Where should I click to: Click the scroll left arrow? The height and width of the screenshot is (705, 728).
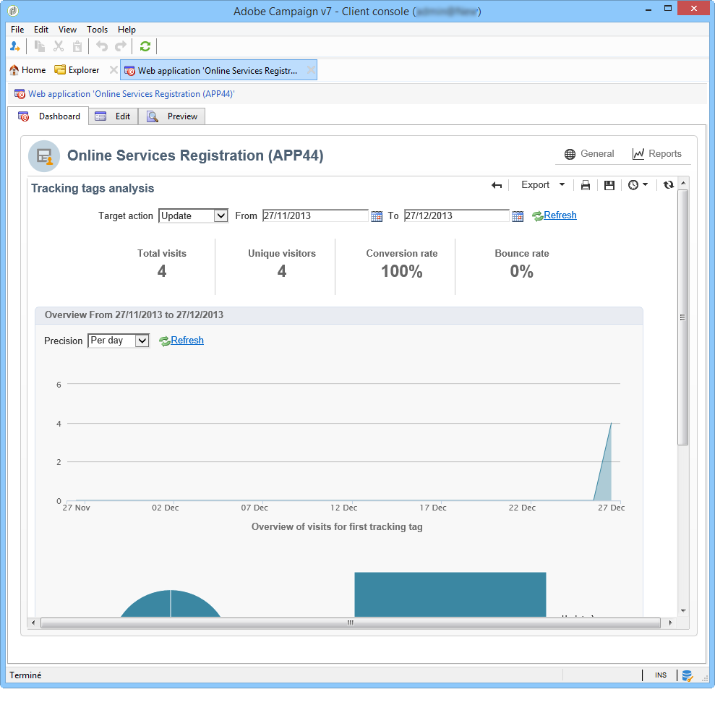click(33, 623)
